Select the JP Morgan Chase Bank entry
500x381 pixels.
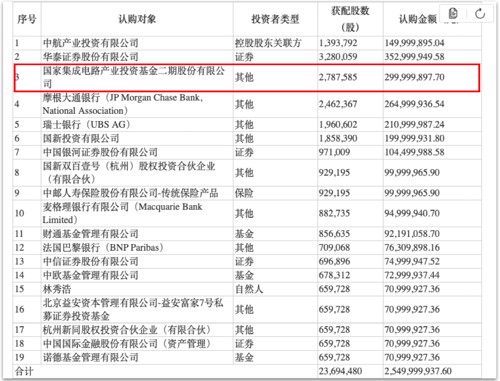[x=123, y=104]
